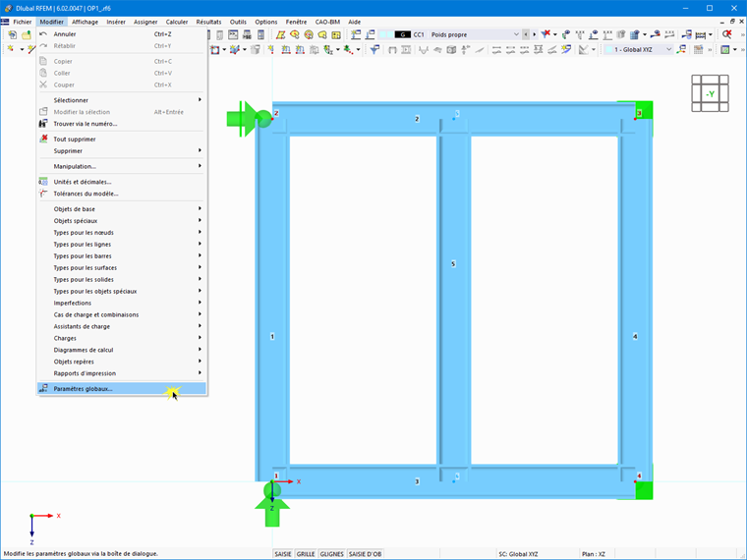Toggle GLIGNES in the status bar
747x560 pixels.
coord(331,554)
